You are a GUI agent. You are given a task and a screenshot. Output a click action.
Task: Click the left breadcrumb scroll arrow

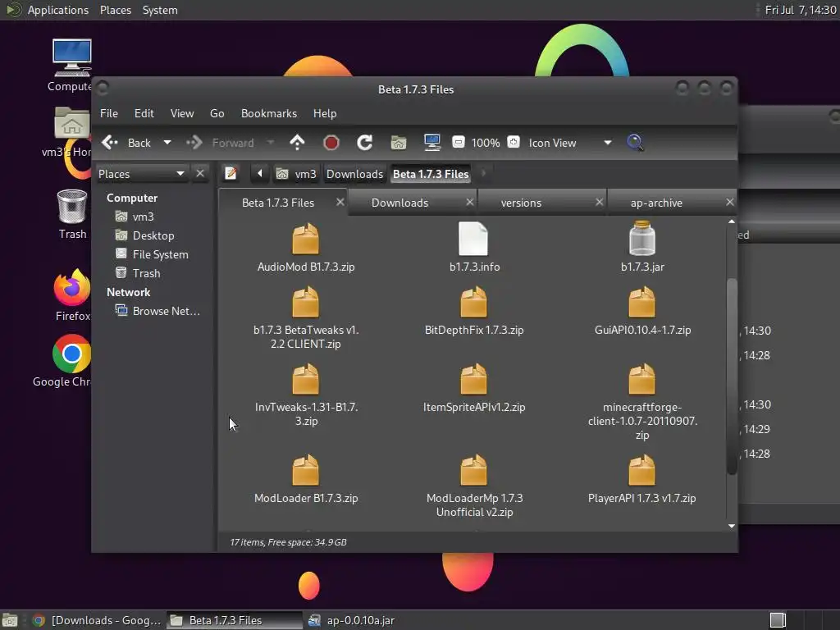(260, 174)
